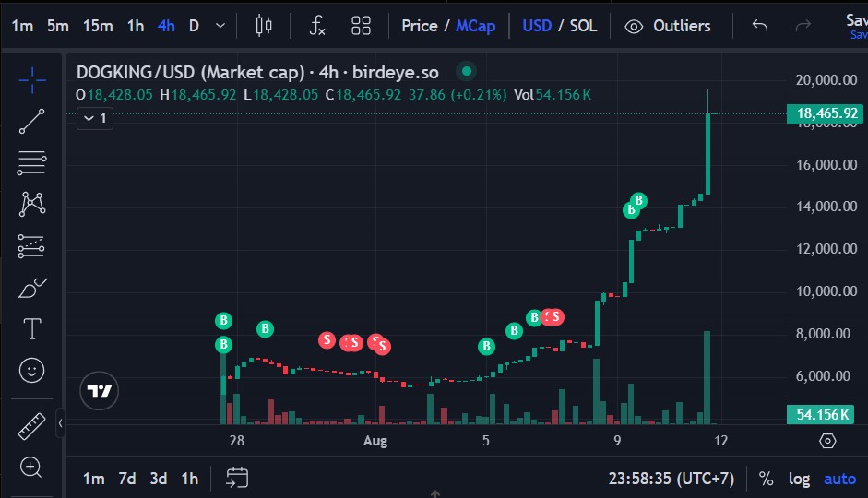Activate the zoom in tool
Image resolution: width=868 pixels, height=498 pixels.
coord(31,468)
